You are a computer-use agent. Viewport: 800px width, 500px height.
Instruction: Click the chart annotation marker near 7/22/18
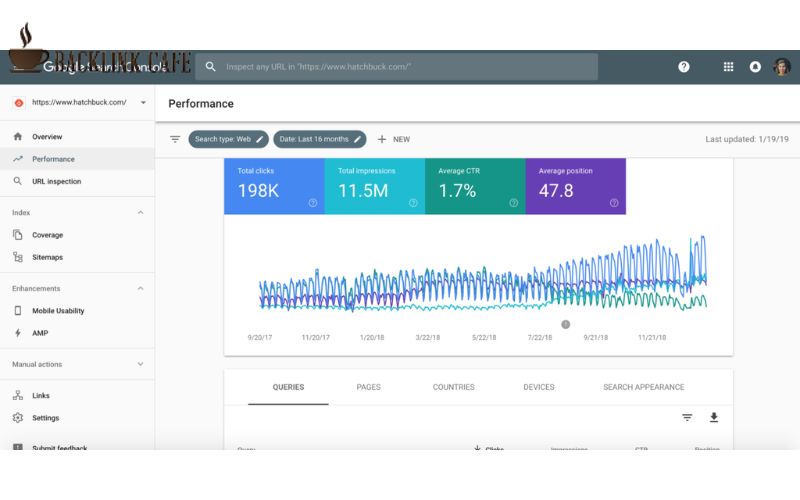pyautogui.click(x=565, y=324)
